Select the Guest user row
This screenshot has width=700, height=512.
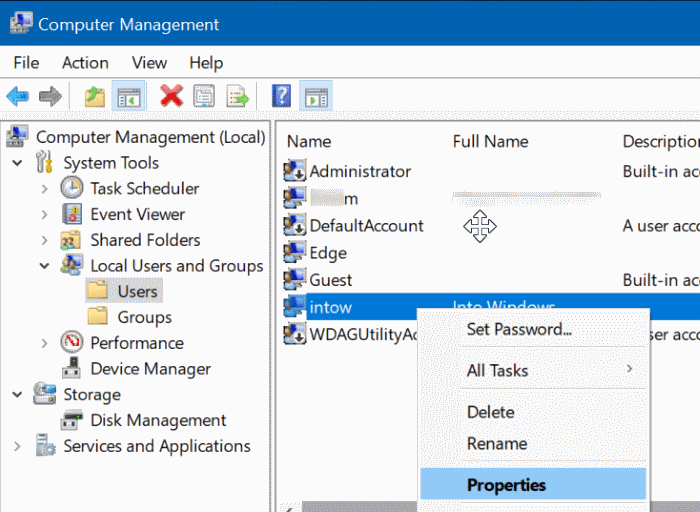(490, 280)
